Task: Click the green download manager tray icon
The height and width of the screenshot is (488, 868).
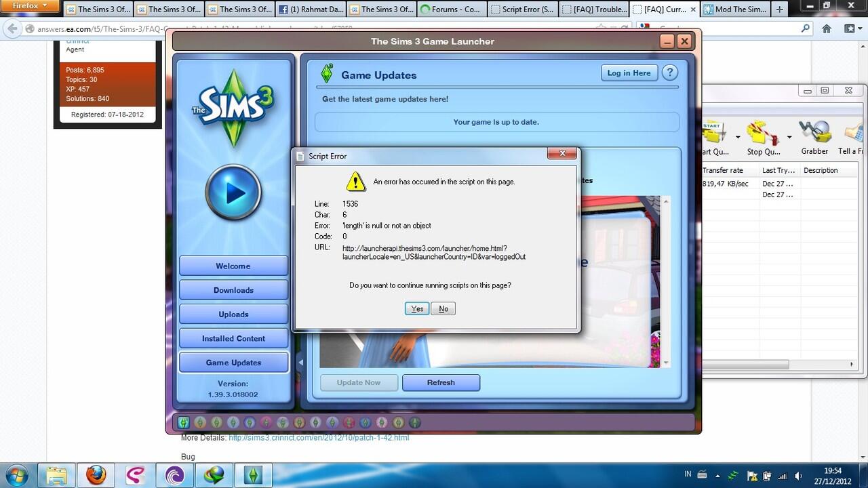Action: coord(734,475)
